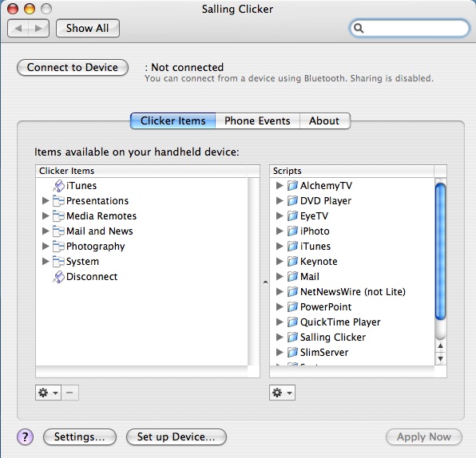Open the purple help question mark
This screenshot has height=458, width=476.
click(x=26, y=437)
